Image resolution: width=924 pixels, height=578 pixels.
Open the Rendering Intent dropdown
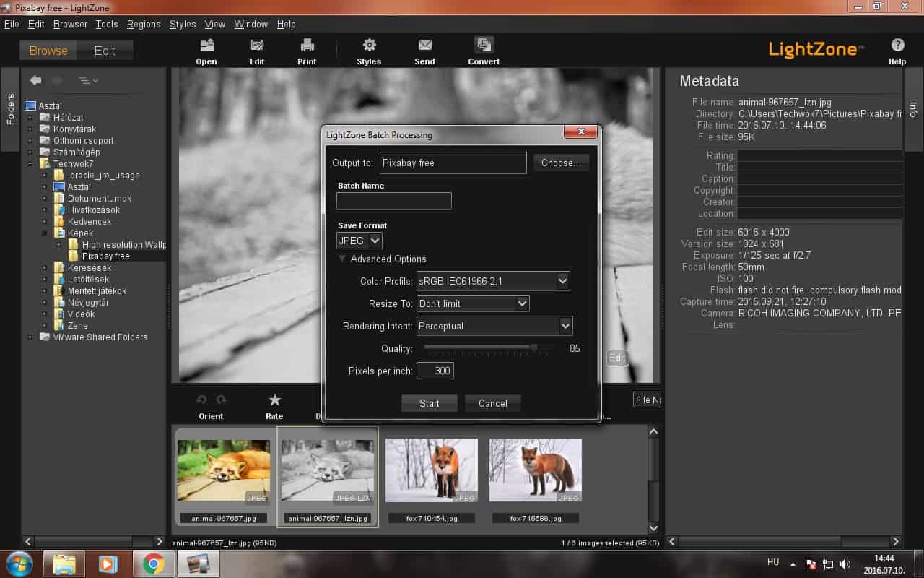[494, 326]
